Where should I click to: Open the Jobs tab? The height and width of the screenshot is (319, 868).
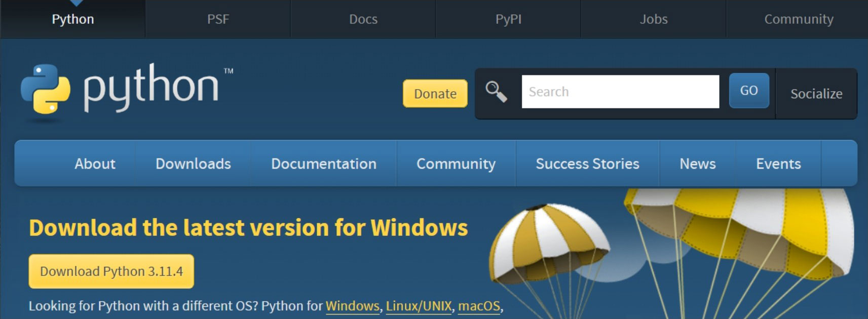654,19
